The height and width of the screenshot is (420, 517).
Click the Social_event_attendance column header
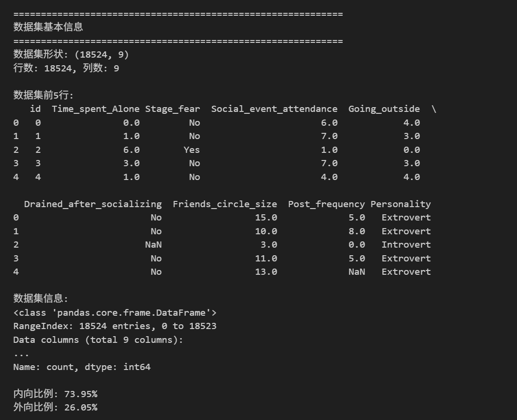coord(274,109)
